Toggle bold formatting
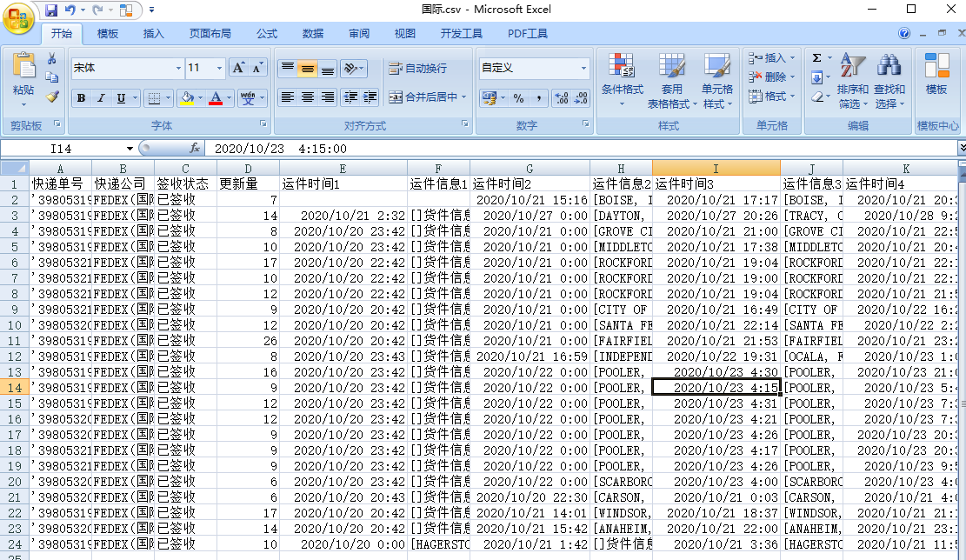 click(x=81, y=98)
